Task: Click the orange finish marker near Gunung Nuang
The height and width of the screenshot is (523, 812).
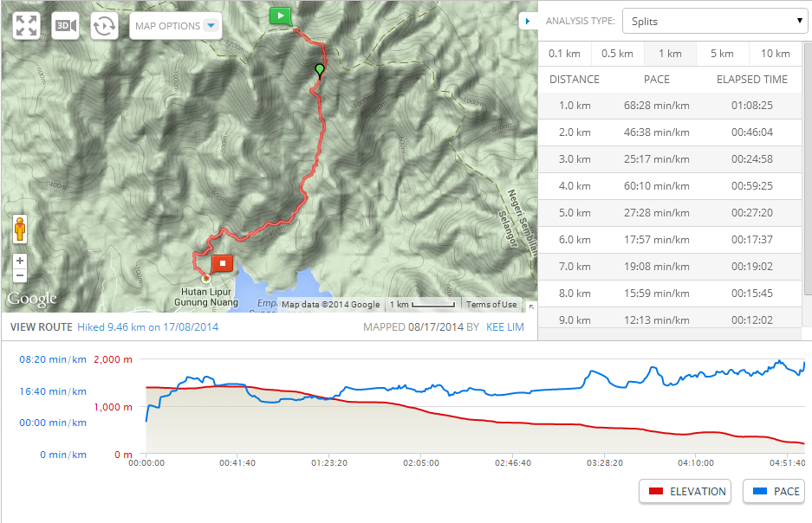Action: coord(221,265)
